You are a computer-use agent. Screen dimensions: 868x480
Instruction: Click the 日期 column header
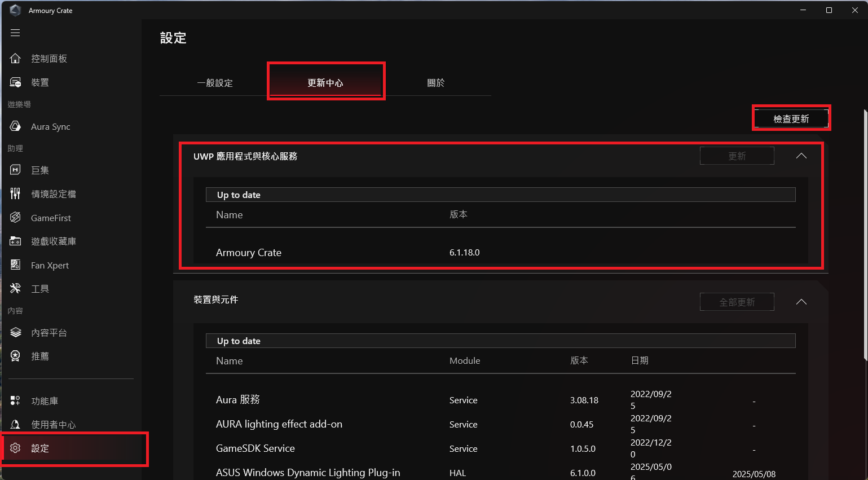(x=640, y=360)
